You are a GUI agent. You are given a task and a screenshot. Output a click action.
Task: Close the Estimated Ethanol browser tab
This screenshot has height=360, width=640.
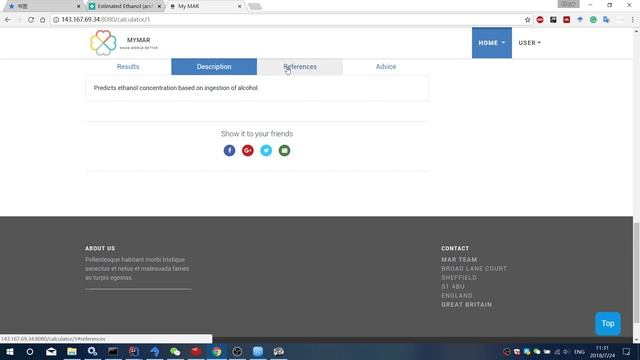[159, 7]
